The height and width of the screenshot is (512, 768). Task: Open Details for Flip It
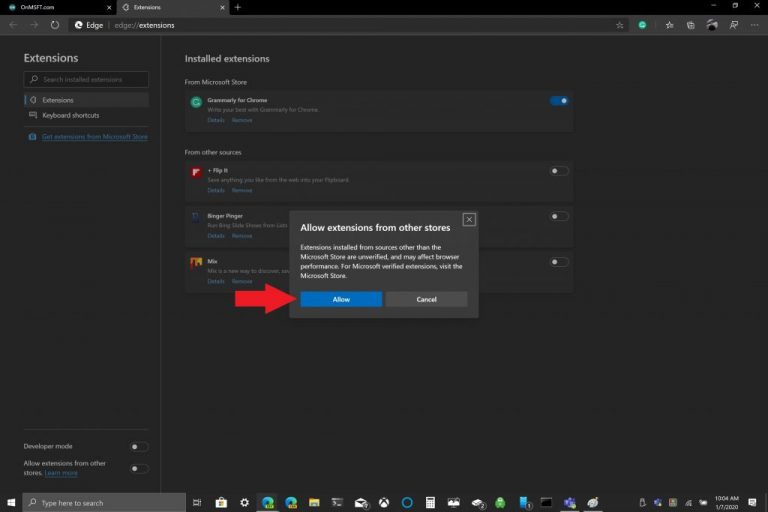pos(216,190)
